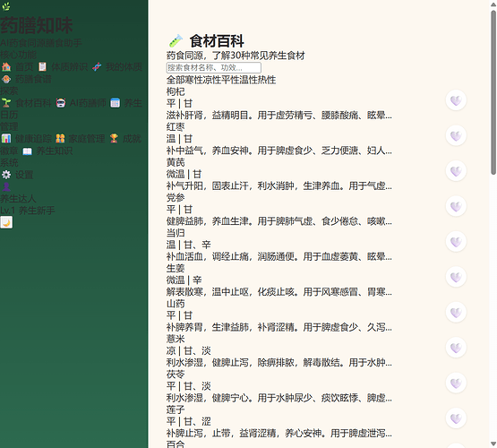Open 养生日历 from the sidebar
The image size is (497, 448).
126,103
